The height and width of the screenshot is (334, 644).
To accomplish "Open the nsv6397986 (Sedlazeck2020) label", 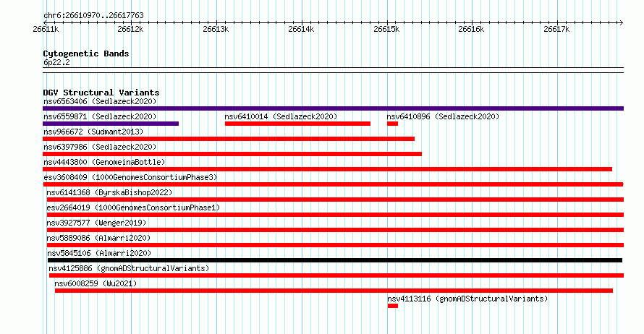I will point(100,147).
